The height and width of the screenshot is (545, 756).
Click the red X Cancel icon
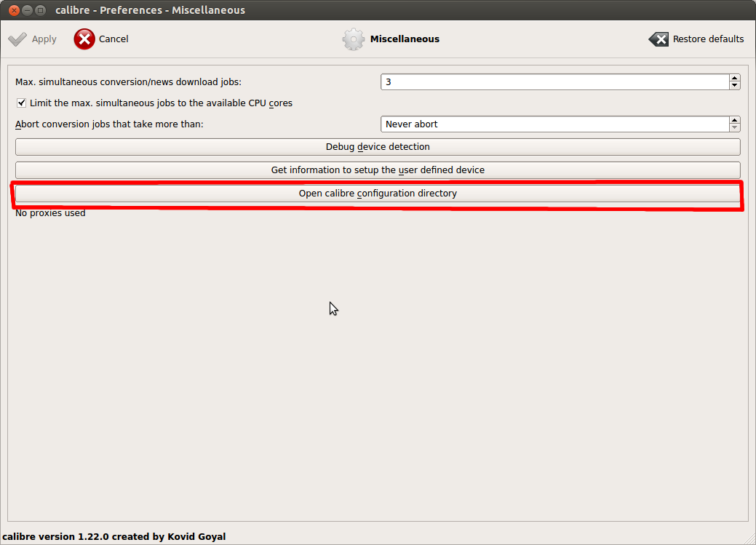(84, 39)
